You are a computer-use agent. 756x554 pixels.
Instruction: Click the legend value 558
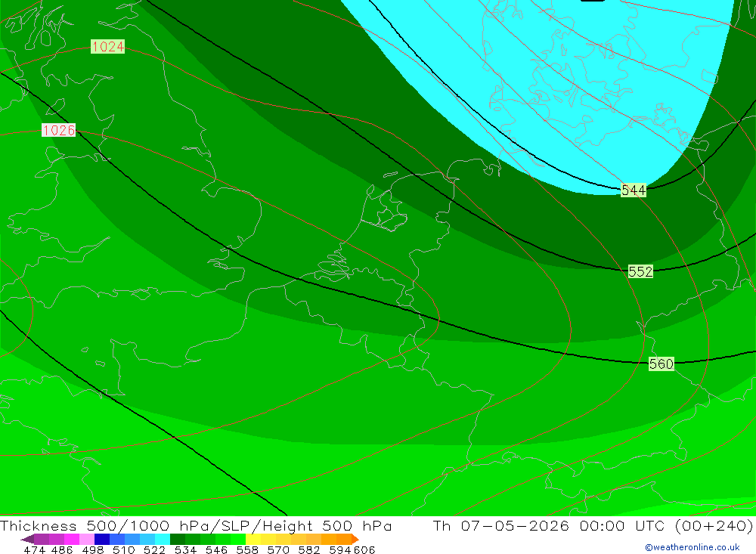coord(247,549)
